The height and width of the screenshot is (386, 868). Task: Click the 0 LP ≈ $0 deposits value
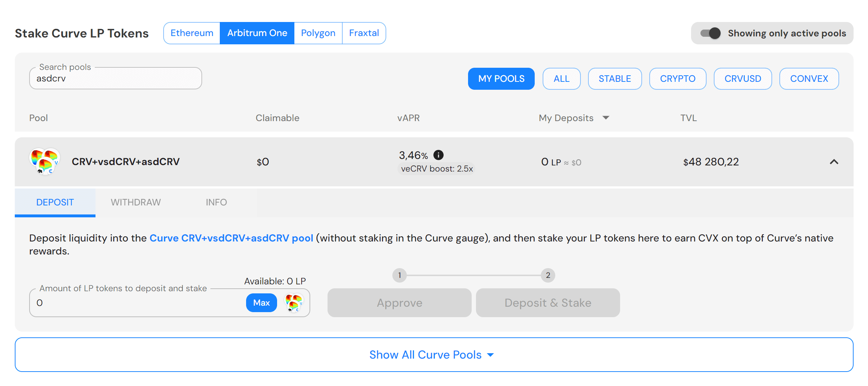point(561,162)
